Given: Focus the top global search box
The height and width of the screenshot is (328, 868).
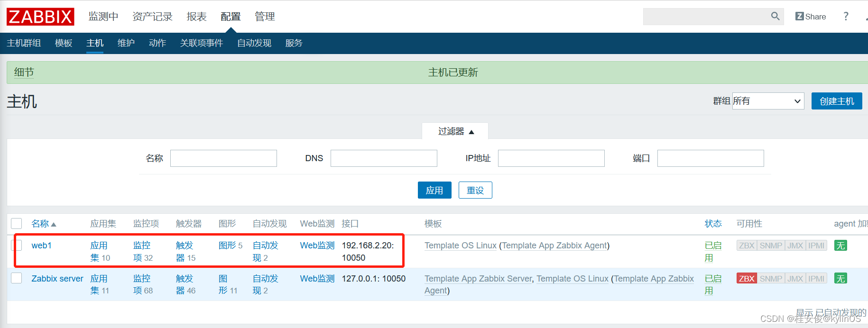Looking at the screenshot, I should (x=707, y=17).
